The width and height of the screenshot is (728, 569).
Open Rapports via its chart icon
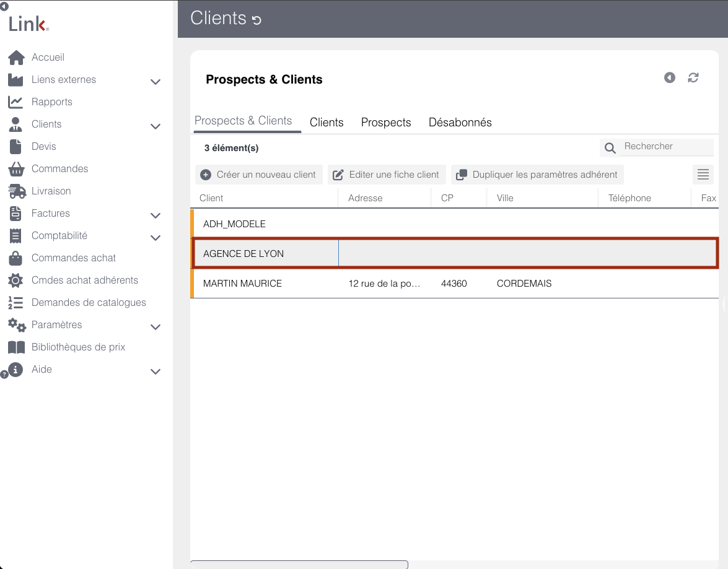(x=15, y=102)
